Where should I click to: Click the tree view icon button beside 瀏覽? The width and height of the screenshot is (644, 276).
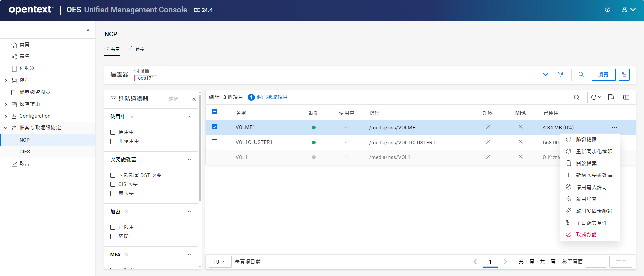[x=624, y=75]
